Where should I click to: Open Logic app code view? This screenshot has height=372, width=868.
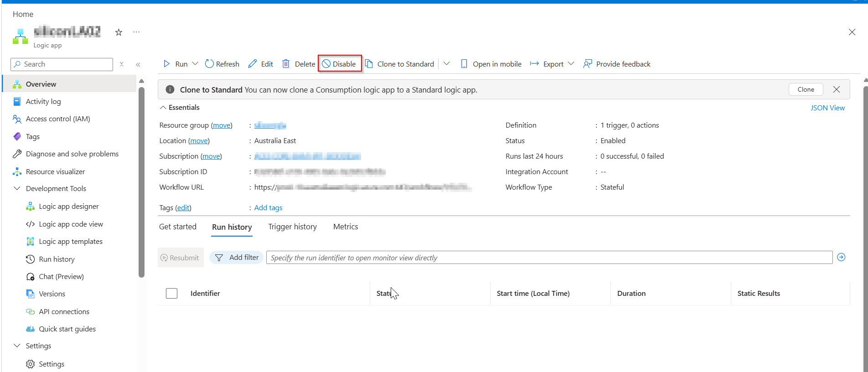point(71,224)
